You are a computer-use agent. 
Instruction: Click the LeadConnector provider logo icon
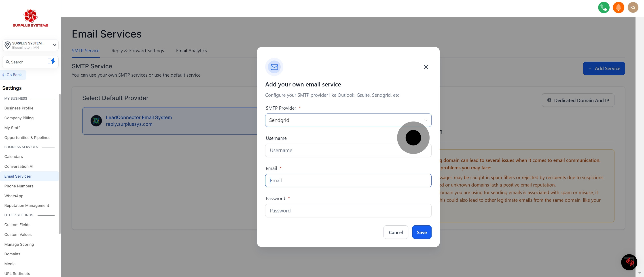tap(96, 121)
